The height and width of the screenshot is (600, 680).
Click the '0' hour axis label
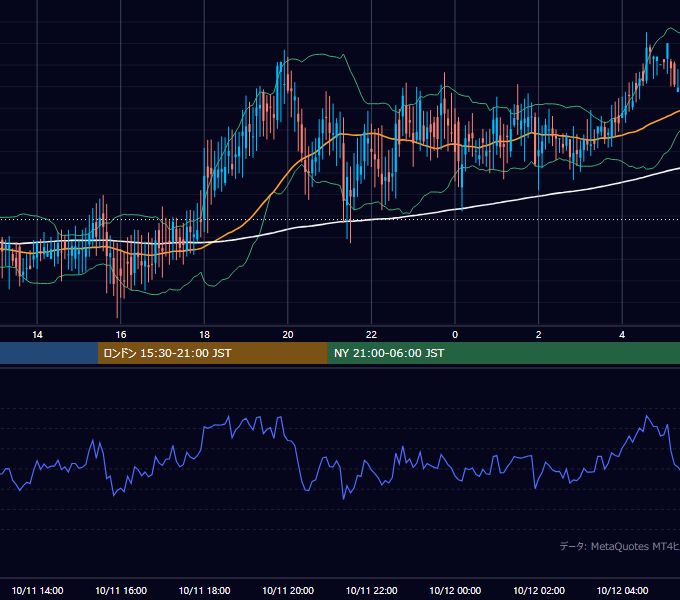455,335
